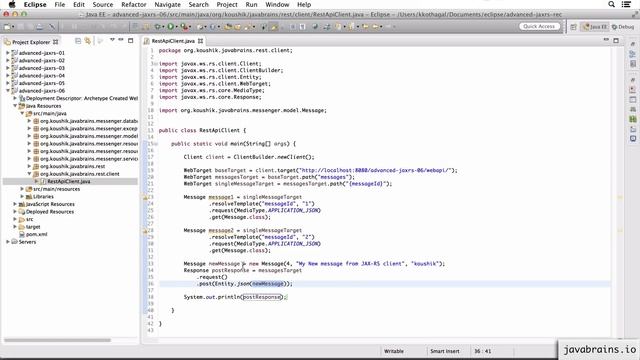Click the Quick Access search field

539,27
